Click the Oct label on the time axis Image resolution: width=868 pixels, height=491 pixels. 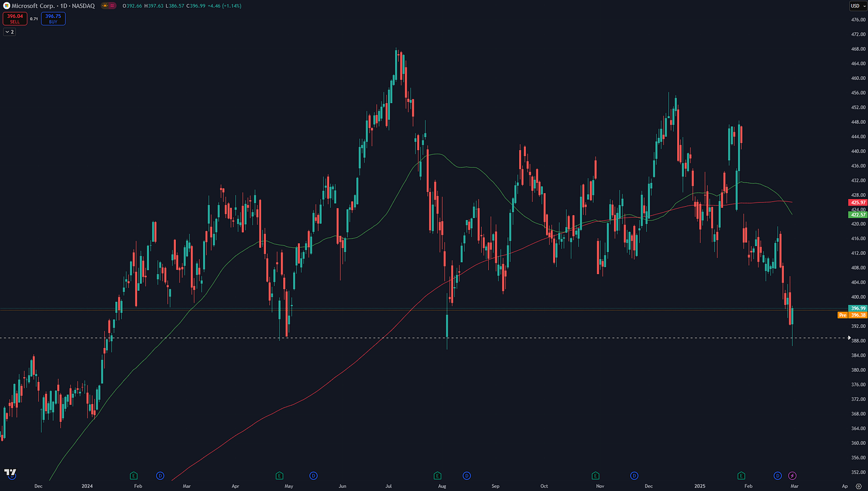click(x=543, y=486)
